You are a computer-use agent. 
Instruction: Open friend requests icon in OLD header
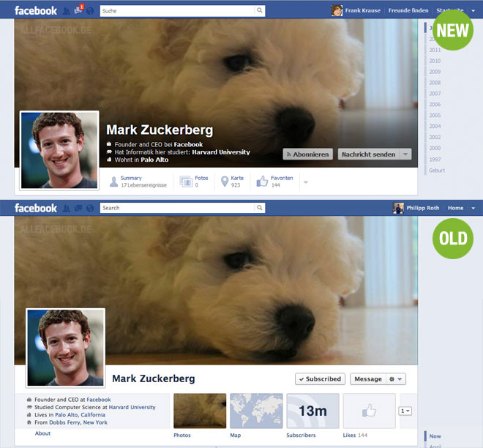click(x=66, y=209)
